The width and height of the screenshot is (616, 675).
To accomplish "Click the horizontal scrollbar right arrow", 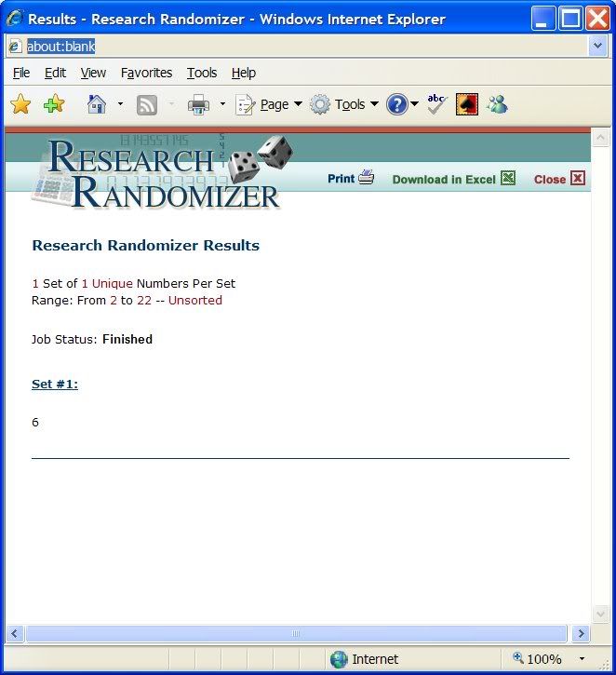I will pos(582,634).
